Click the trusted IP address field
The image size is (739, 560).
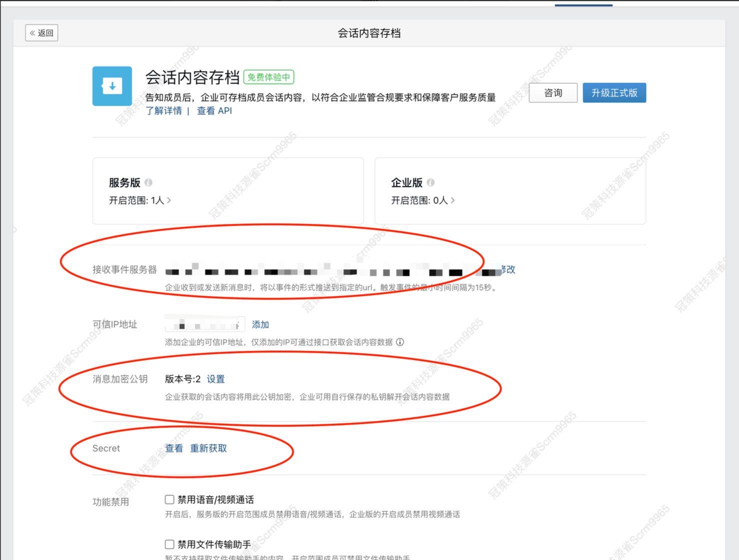[205, 324]
